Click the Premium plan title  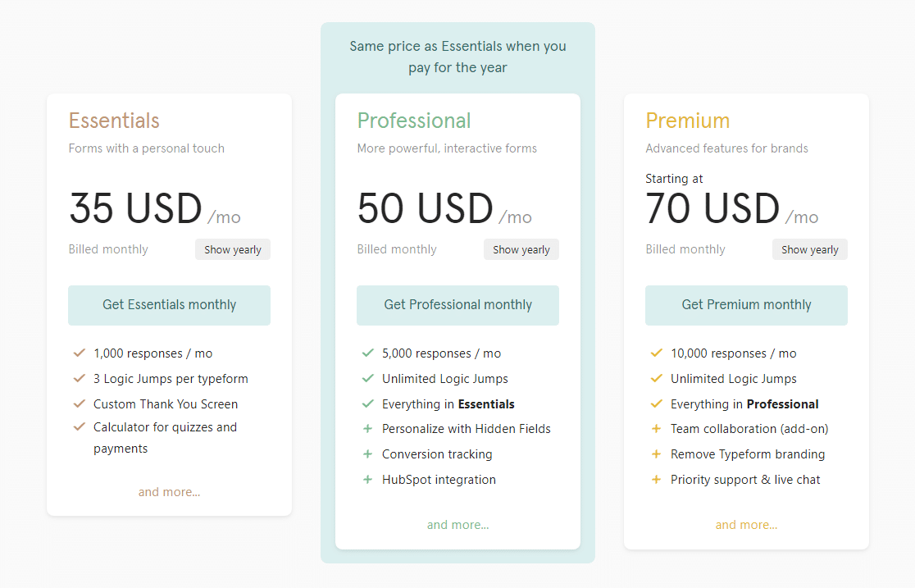[x=687, y=121]
